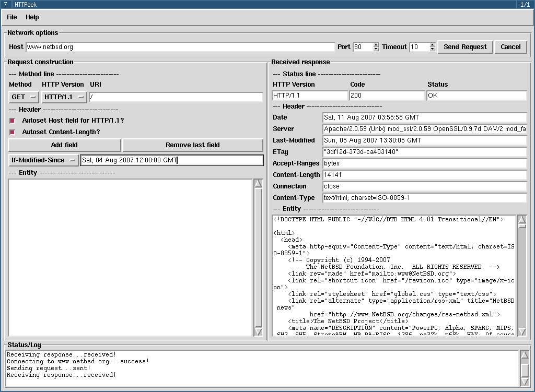Image resolution: width=535 pixels, height=392 pixels.
Task: Decrease the Port value with down arrow
Action: tap(376, 50)
